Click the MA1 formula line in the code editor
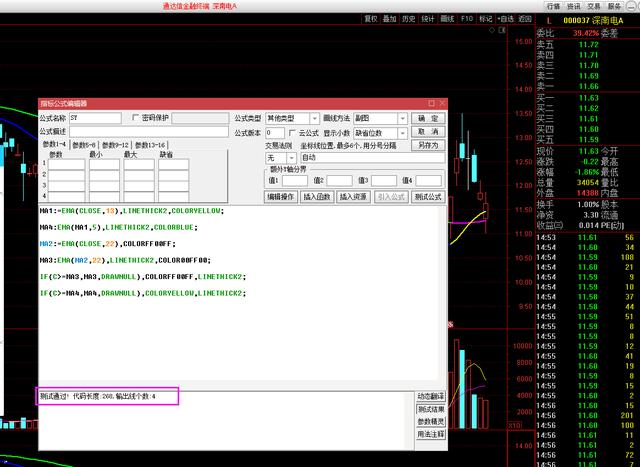Image resolution: width=640 pixels, height=467 pixels. [x=132, y=211]
